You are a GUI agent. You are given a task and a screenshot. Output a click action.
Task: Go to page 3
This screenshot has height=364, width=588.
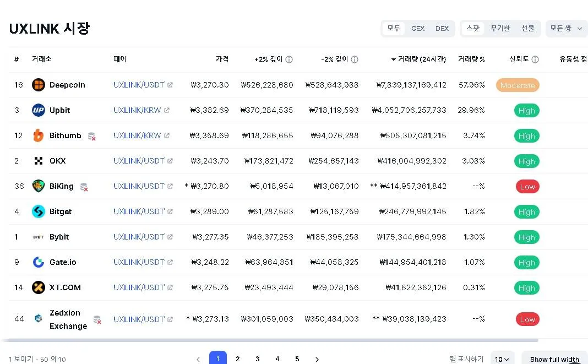click(257, 358)
